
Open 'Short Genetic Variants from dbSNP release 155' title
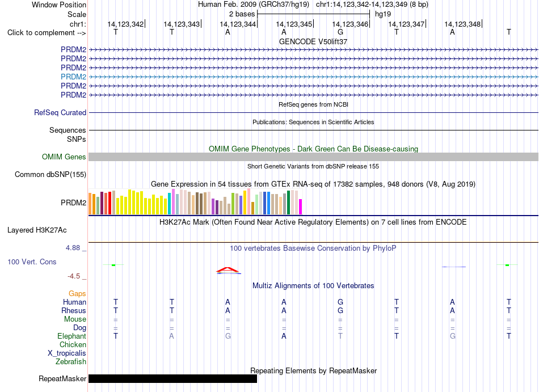pos(313,166)
